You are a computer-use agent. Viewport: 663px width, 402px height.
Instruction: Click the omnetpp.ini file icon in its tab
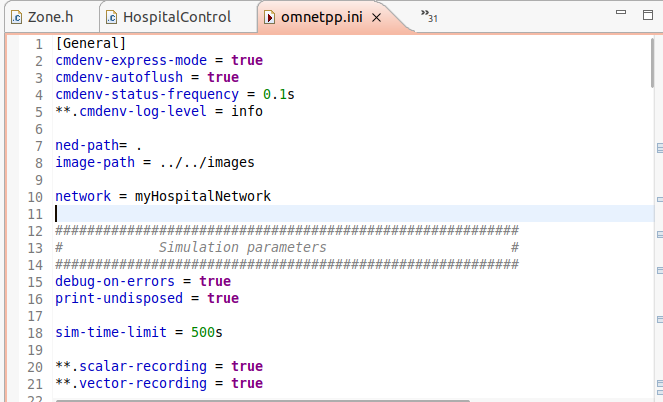pos(270,17)
